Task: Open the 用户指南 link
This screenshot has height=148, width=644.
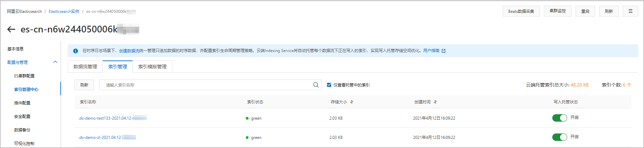Action: coord(431,51)
